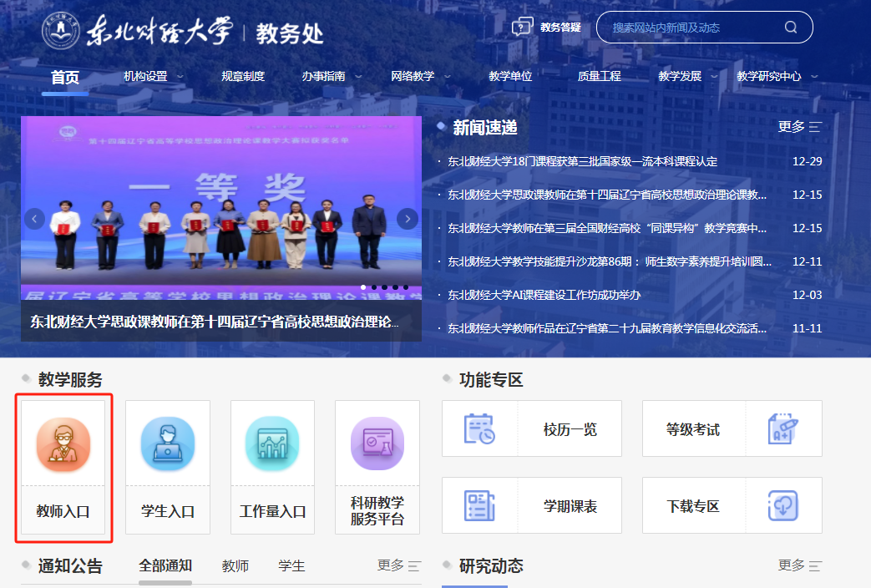Click list icon beside 新闻速递 更多
This screenshot has height=588, width=871.
pyautogui.click(x=815, y=127)
